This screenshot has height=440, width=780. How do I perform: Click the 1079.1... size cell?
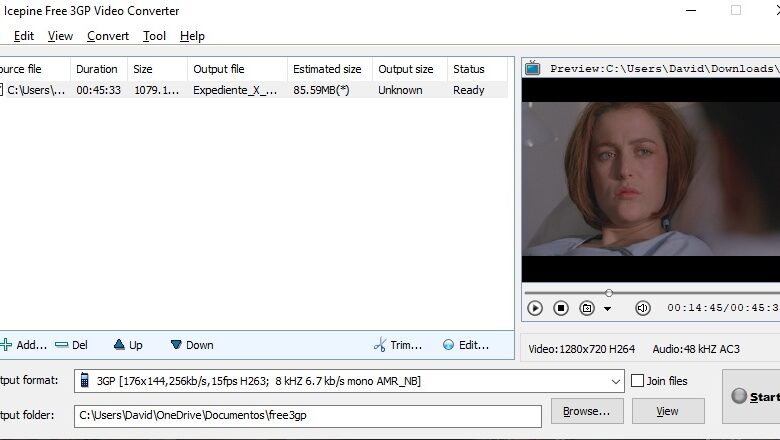tap(156, 90)
